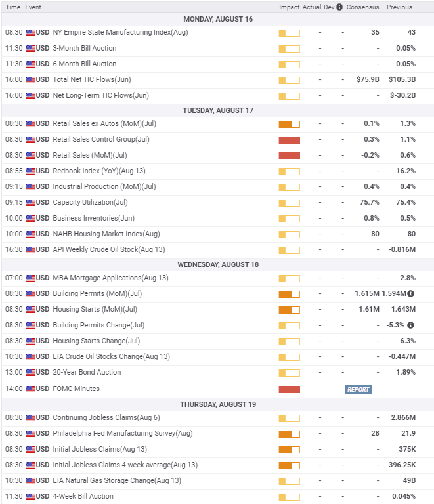Click the Actual column header
The image size is (434, 504).
coord(312,7)
